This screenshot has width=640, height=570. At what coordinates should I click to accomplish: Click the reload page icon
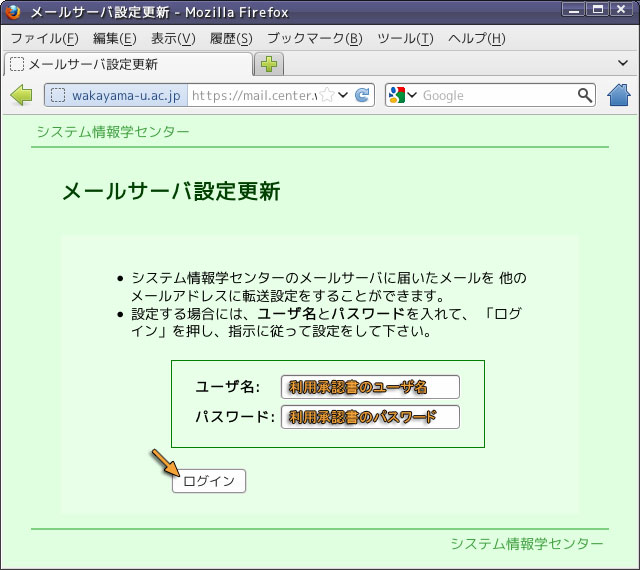point(362,95)
